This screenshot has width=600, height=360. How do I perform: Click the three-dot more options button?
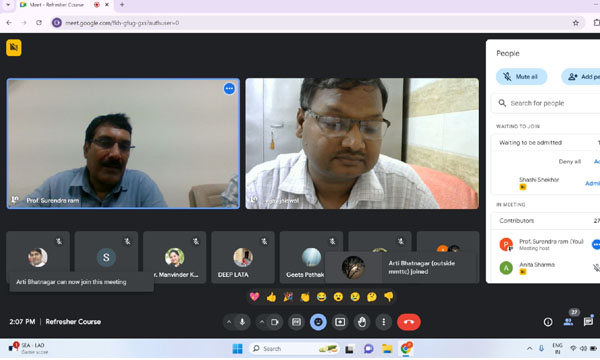pos(383,322)
